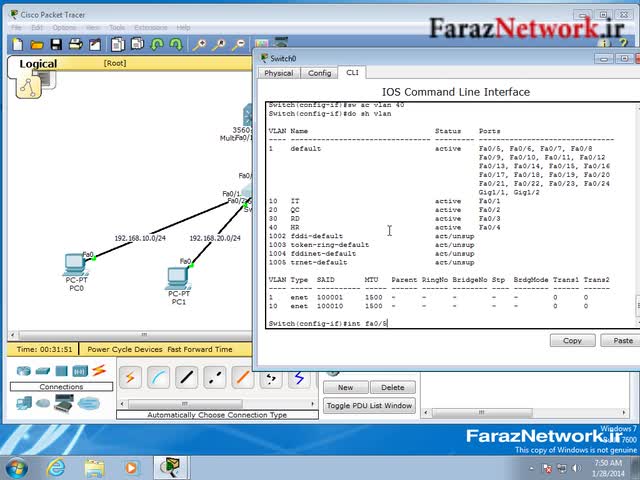Click the Paste toolbar icon
The width and height of the screenshot is (640, 480).
point(137,44)
